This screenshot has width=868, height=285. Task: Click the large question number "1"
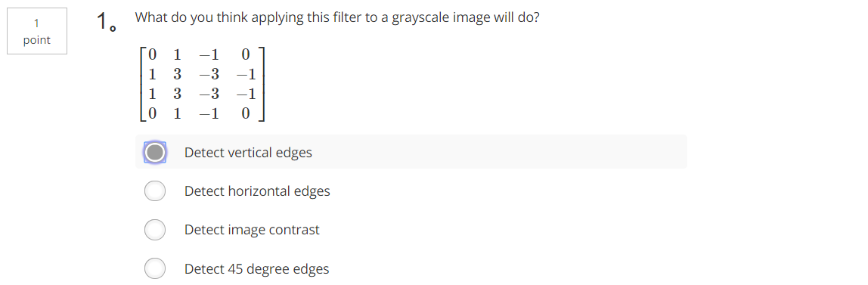103,21
